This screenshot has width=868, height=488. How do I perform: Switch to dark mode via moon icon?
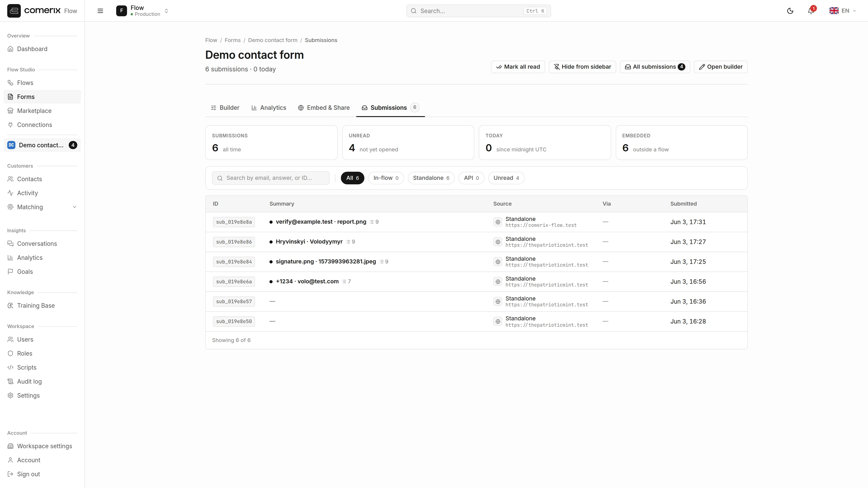(x=790, y=11)
